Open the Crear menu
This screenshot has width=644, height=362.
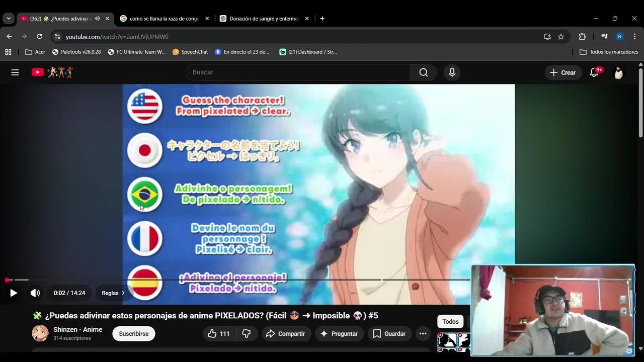562,72
